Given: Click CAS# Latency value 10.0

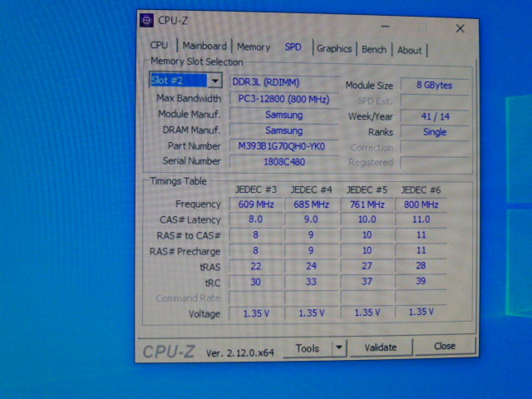Looking at the screenshot, I should [x=367, y=219].
